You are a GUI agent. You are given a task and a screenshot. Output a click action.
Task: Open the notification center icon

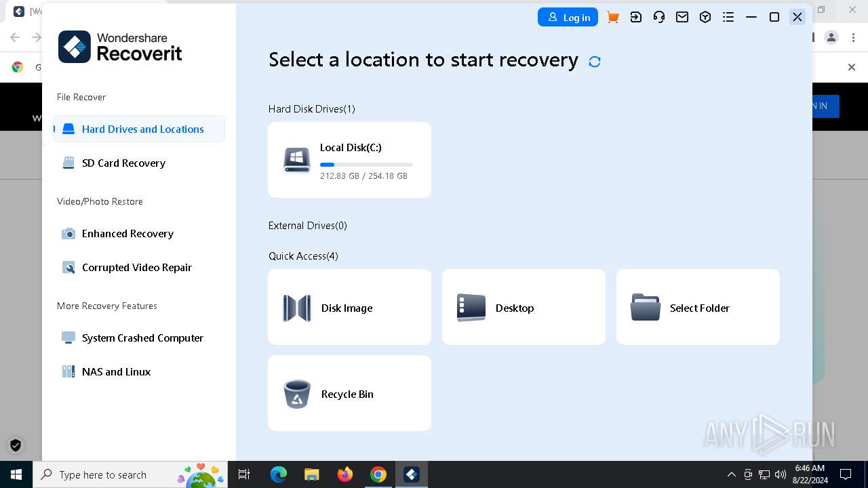click(846, 474)
